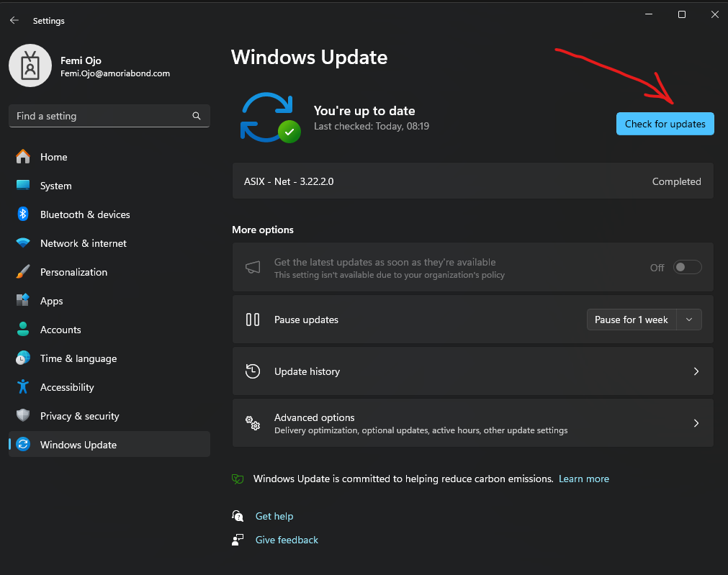Open Advanced options chevron

[x=696, y=422]
